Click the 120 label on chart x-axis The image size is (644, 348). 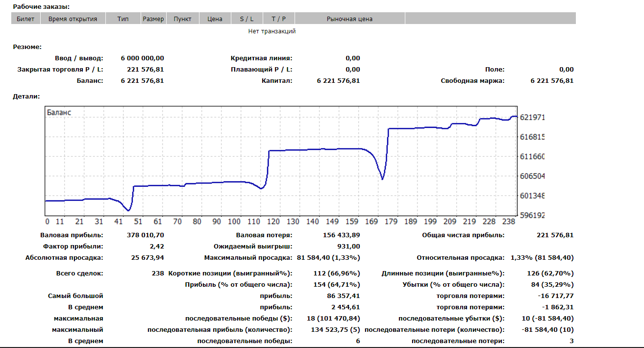point(273,222)
